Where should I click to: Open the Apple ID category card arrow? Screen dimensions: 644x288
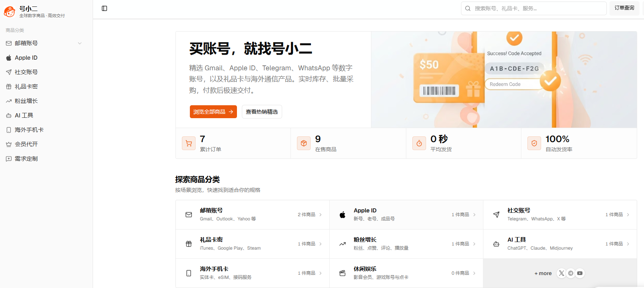click(x=474, y=215)
